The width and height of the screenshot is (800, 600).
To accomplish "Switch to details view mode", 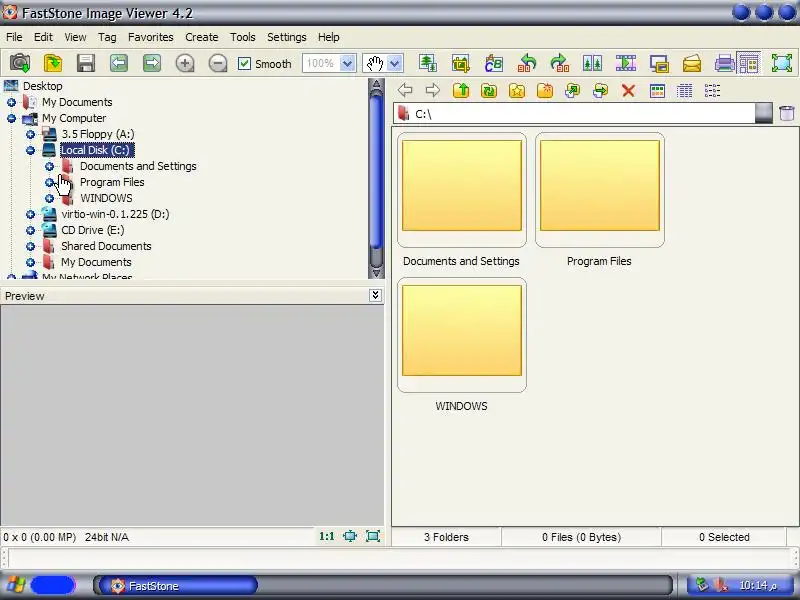I will [x=685, y=91].
